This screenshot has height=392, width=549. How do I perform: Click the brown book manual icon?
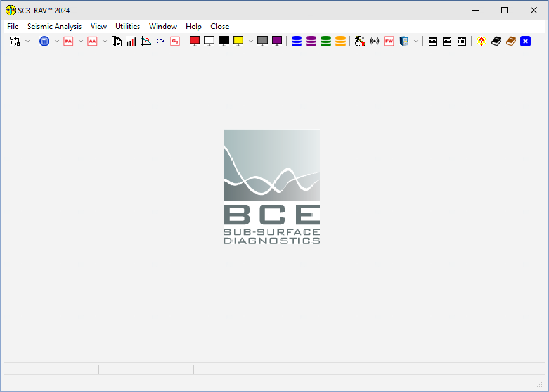[x=511, y=41]
